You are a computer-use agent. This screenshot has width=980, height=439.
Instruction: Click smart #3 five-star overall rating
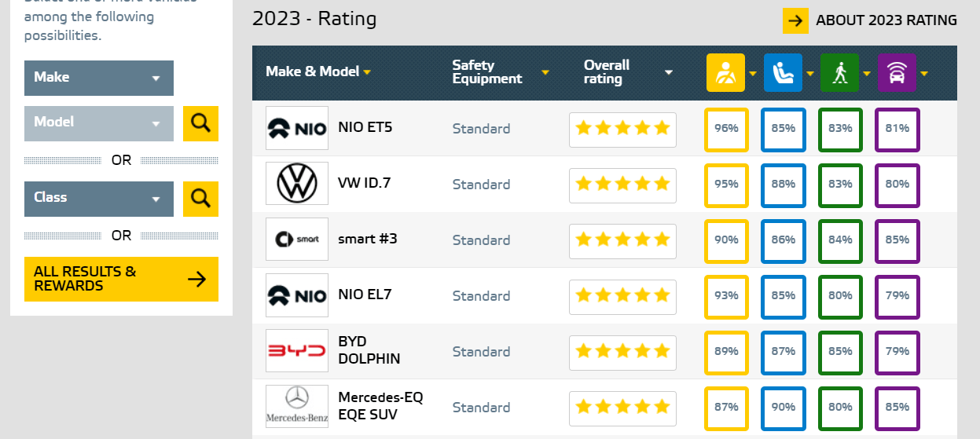click(622, 240)
